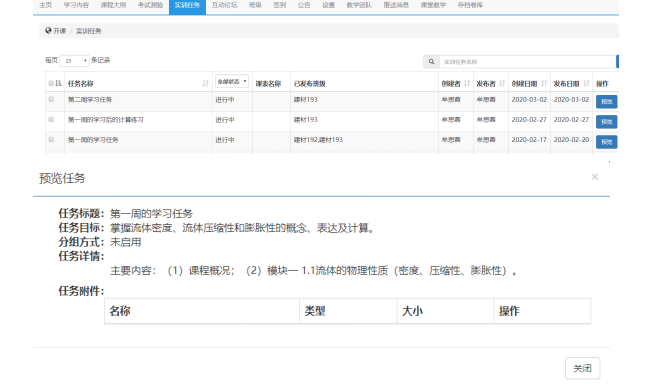The image size is (665, 384).
Task: Sort by 创建日期 column arrows
Action: 544,83
